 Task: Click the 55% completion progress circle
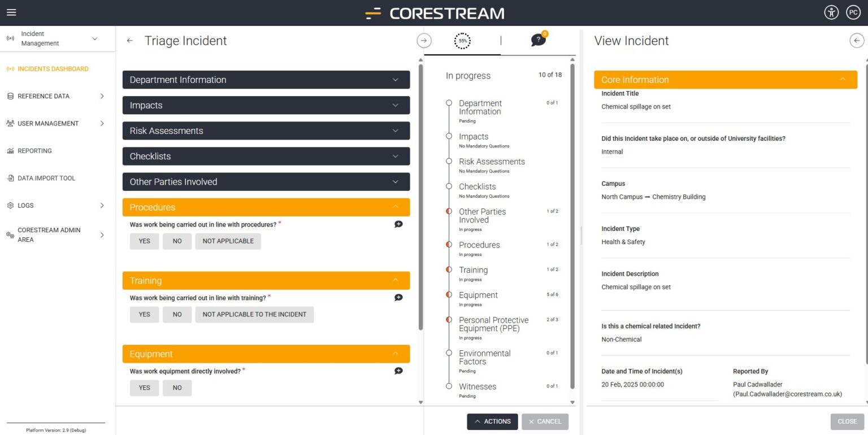click(x=462, y=40)
